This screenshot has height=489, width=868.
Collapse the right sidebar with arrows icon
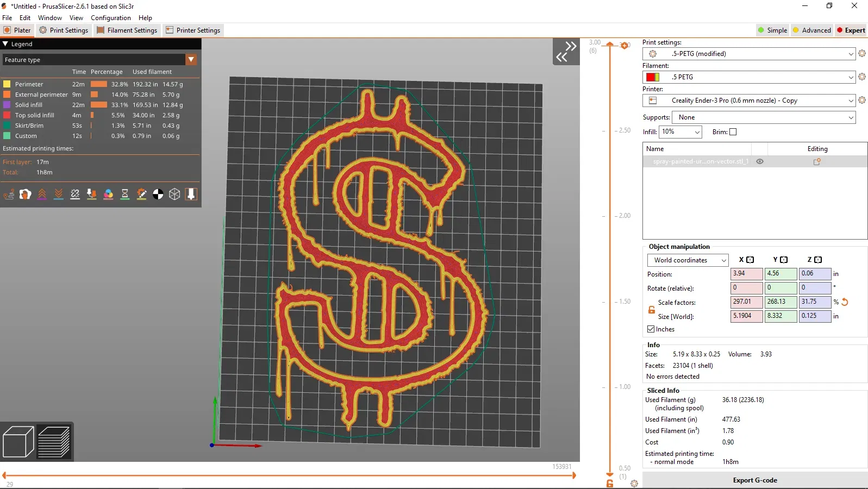tap(566, 52)
